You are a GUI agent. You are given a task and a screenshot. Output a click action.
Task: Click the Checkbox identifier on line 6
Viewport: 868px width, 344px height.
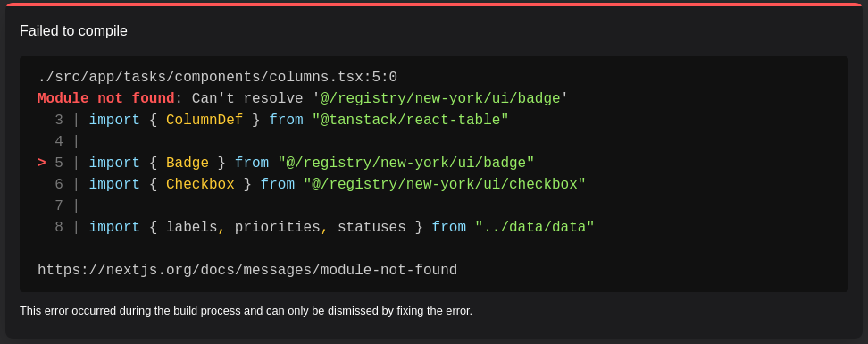[200, 184]
